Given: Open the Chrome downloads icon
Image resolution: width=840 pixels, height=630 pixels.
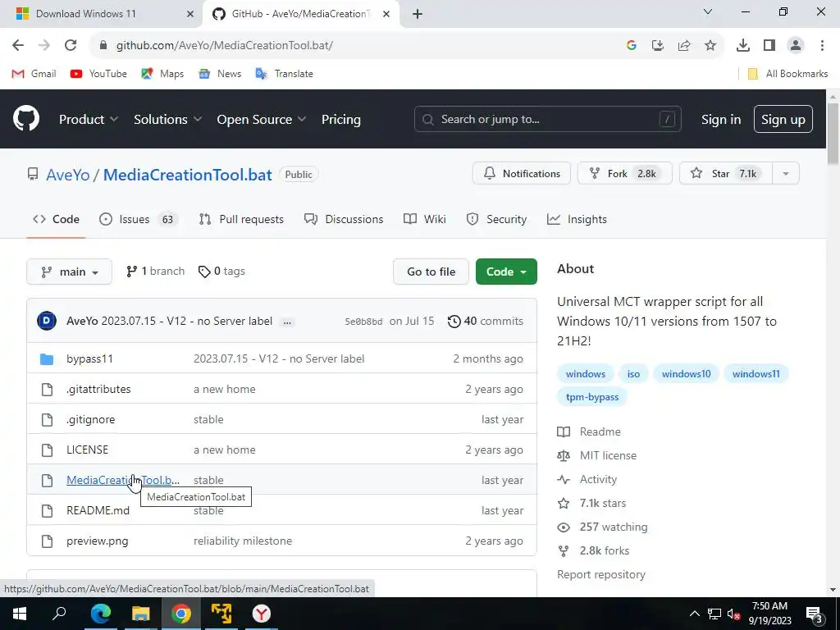Looking at the screenshot, I should click(x=742, y=46).
